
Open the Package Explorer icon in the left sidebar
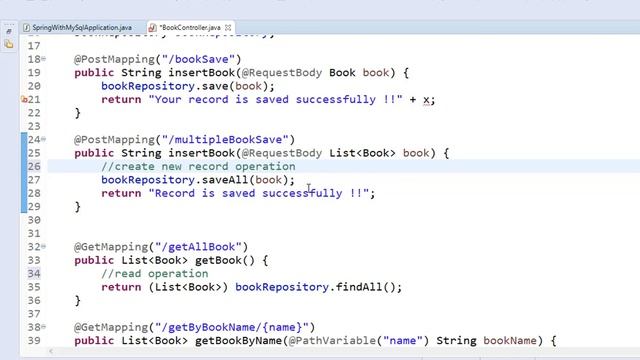click(9, 44)
